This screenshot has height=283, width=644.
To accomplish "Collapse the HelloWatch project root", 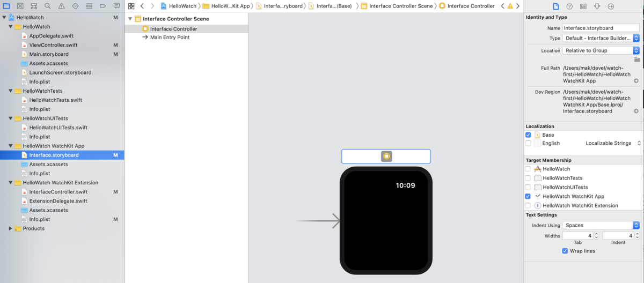I will tap(4, 18).
